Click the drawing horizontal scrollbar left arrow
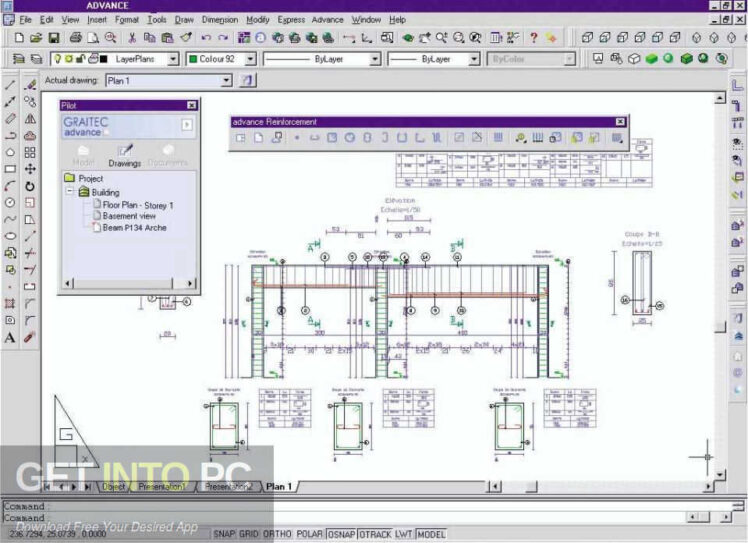Screen dimensions: 748x543 tap(494, 486)
